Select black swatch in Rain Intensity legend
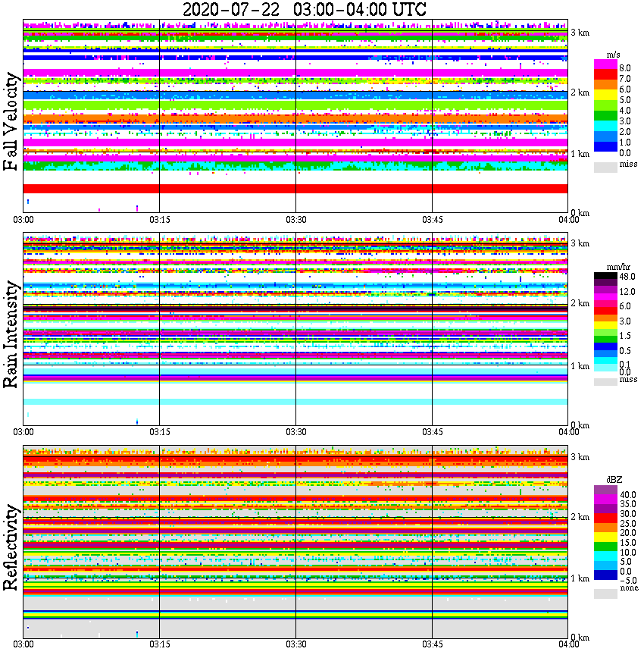The image size is (644, 658). [605, 275]
